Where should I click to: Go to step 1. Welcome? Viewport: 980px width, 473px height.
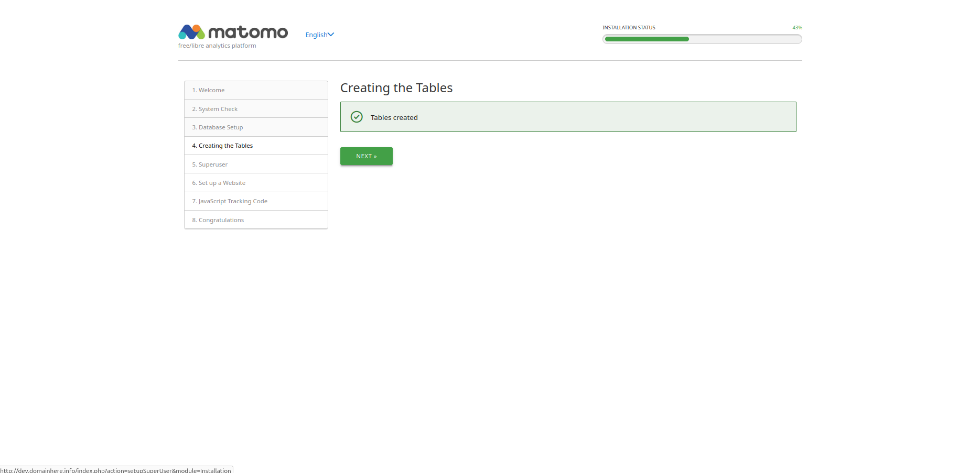click(x=208, y=90)
